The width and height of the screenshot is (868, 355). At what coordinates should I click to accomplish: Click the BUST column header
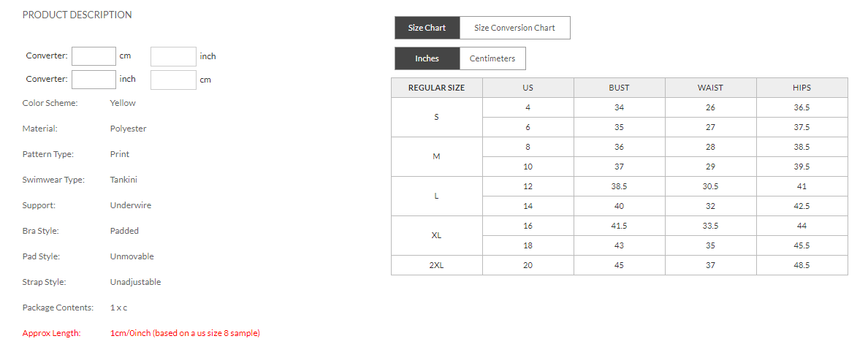pos(619,88)
